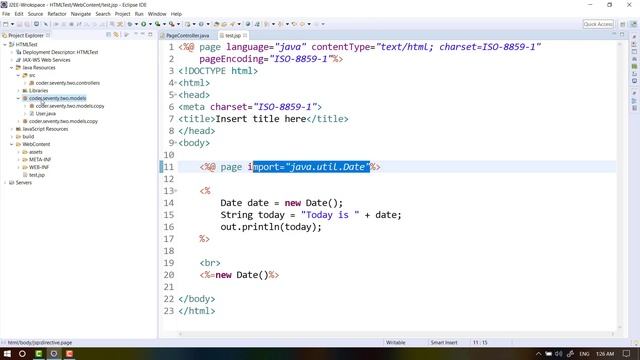640x360 pixels.
Task: Select the Servers project node
Action: pyautogui.click(x=23, y=183)
